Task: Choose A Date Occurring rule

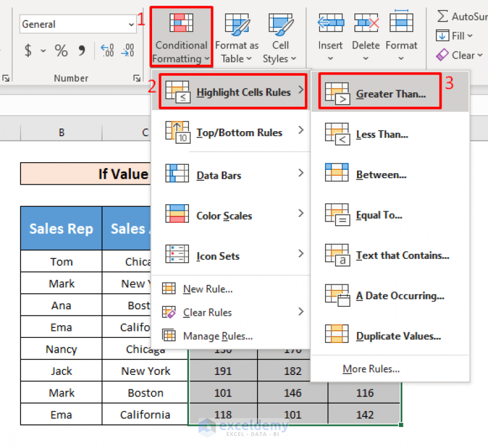Action: [x=390, y=295]
